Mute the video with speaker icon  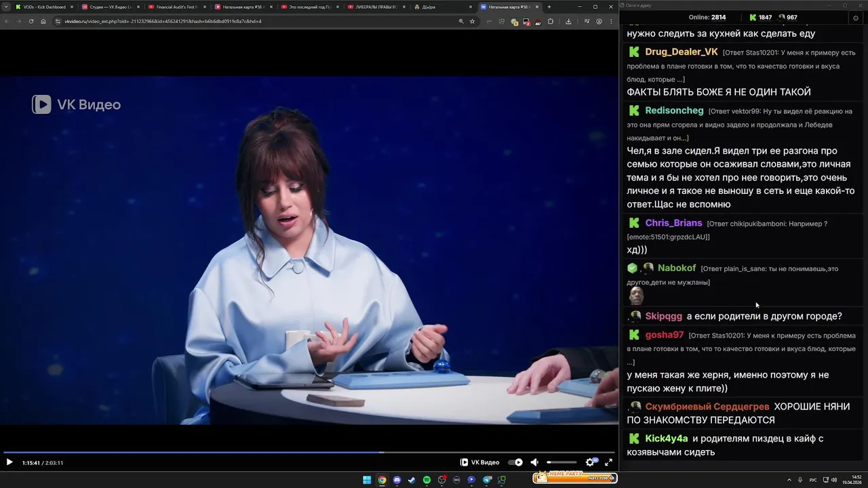(x=534, y=462)
